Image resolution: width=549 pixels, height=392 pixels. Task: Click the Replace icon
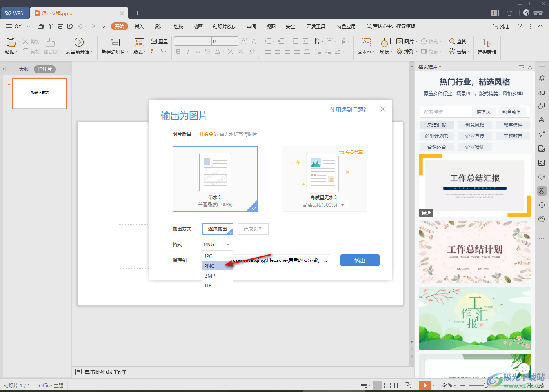click(x=452, y=51)
